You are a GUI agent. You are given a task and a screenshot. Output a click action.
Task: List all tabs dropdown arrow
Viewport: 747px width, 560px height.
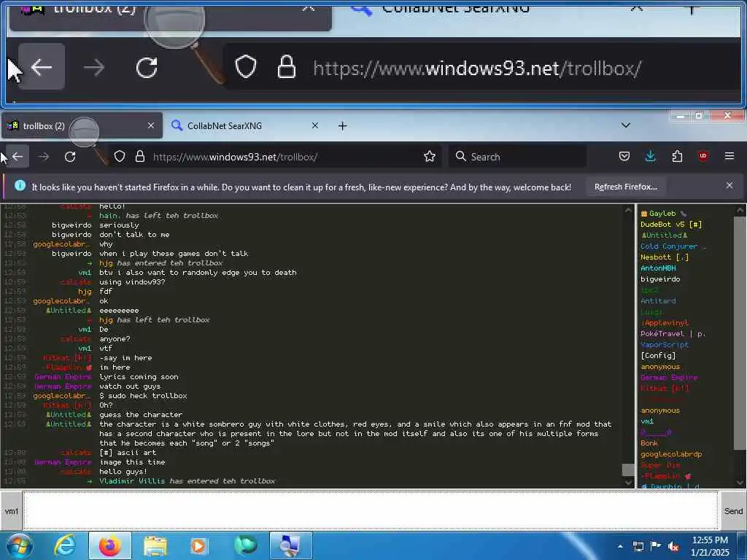coord(626,125)
